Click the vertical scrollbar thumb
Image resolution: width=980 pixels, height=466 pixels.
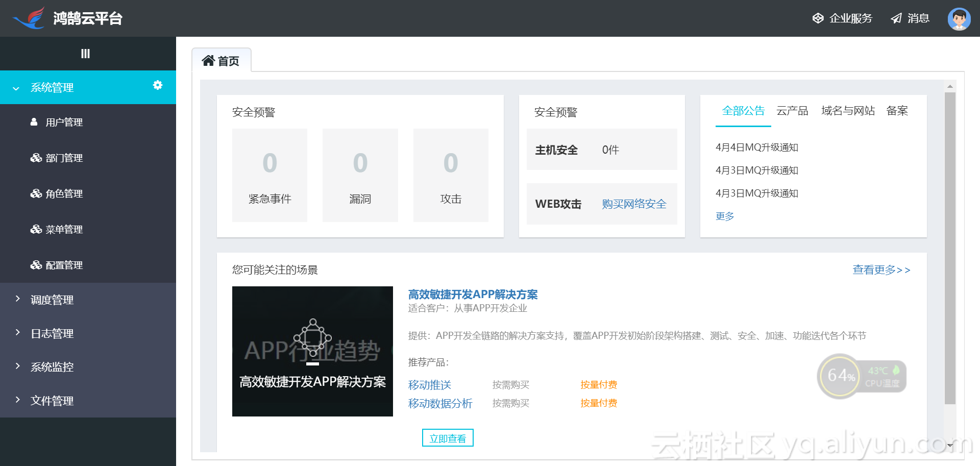click(950, 248)
